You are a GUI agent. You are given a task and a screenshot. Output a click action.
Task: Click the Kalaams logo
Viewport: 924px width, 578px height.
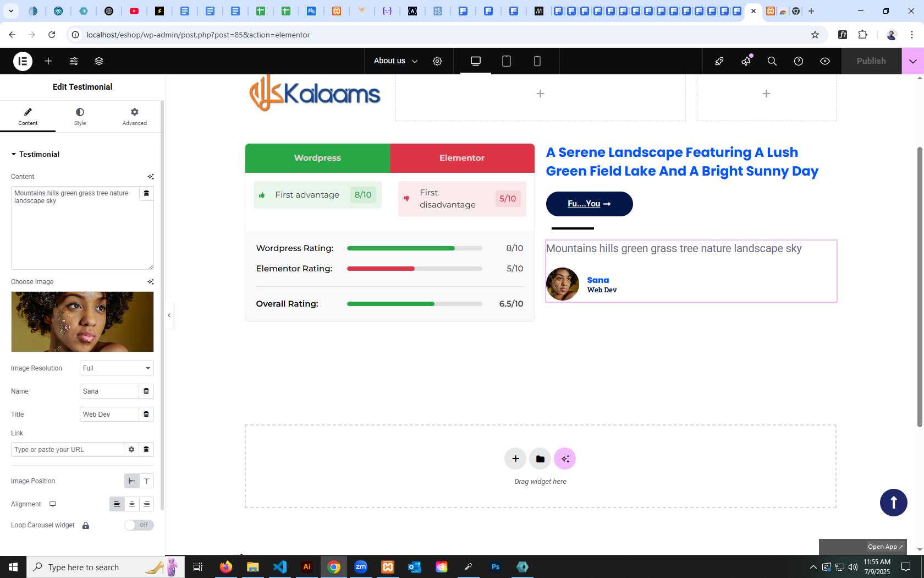tap(315, 94)
